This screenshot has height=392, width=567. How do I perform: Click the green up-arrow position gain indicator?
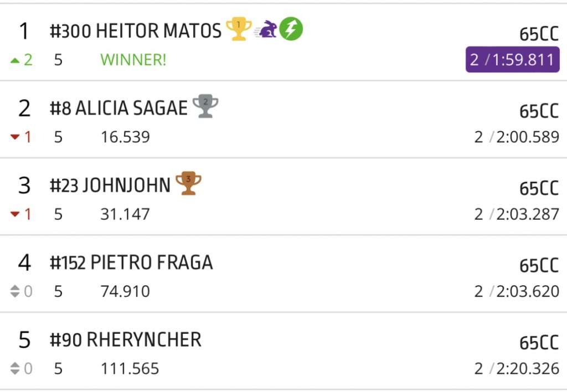pos(16,60)
